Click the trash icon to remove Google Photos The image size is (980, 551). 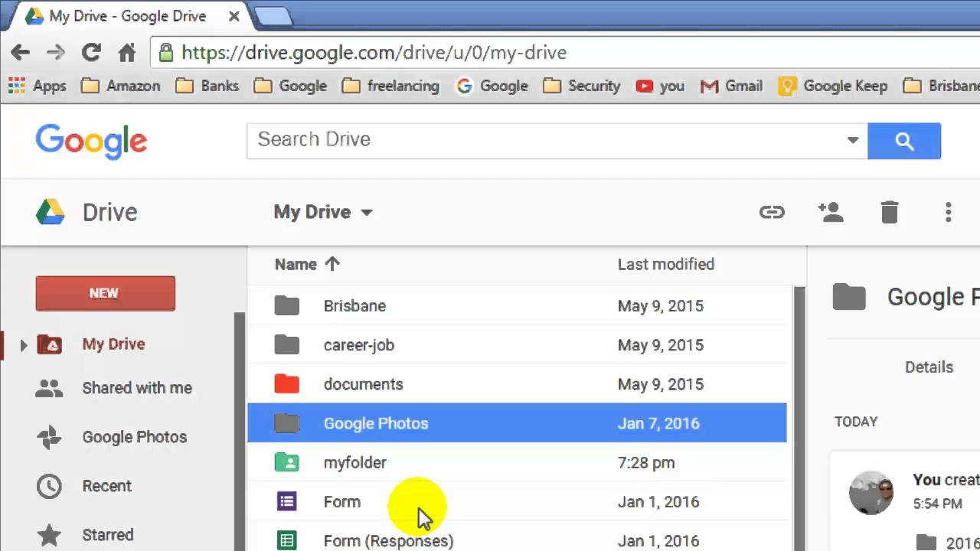[x=889, y=212]
